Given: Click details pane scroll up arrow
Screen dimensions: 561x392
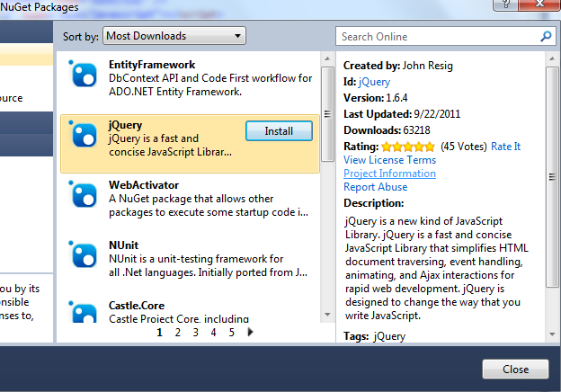Looking at the screenshot, I should click(552, 58).
